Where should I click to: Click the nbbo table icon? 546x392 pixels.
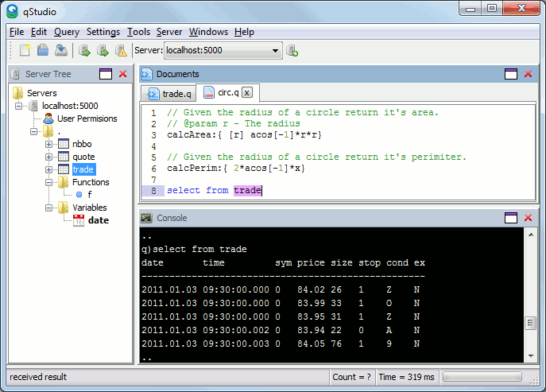64,144
